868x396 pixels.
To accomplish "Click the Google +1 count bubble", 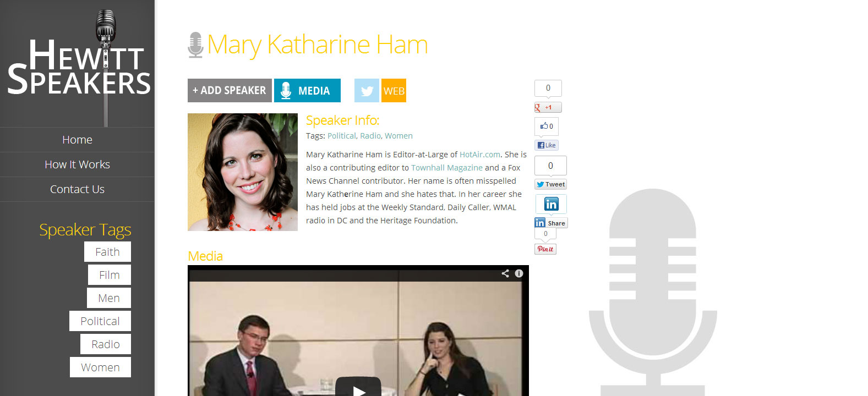I will click(548, 88).
